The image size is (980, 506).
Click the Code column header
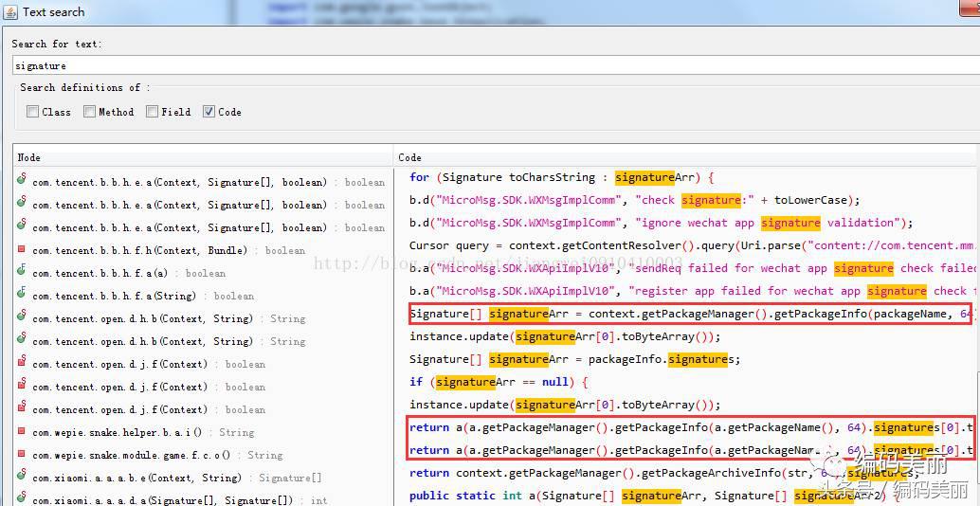coord(687,157)
